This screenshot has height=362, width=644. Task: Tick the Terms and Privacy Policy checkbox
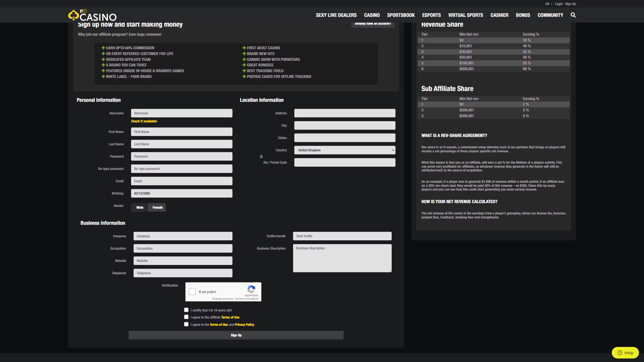click(186, 324)
